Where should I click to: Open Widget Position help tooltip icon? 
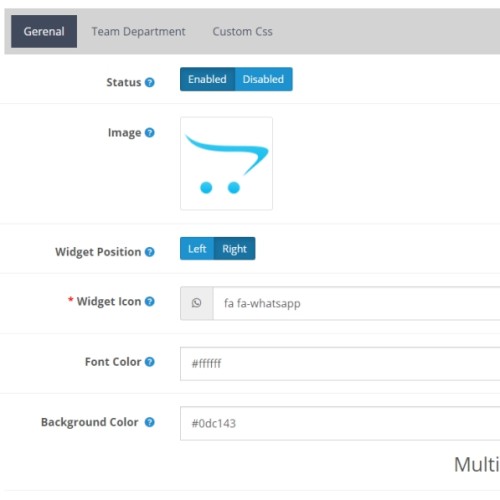(x=150, y=252)
